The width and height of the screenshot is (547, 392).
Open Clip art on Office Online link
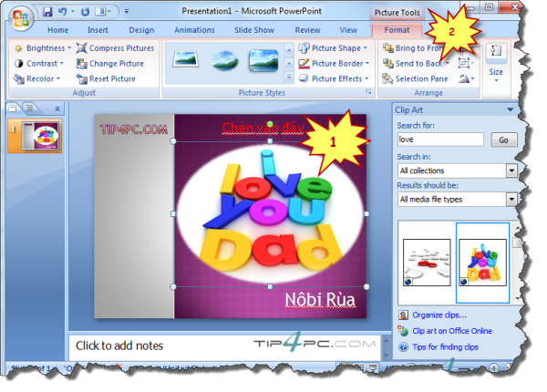click(452, 331)
